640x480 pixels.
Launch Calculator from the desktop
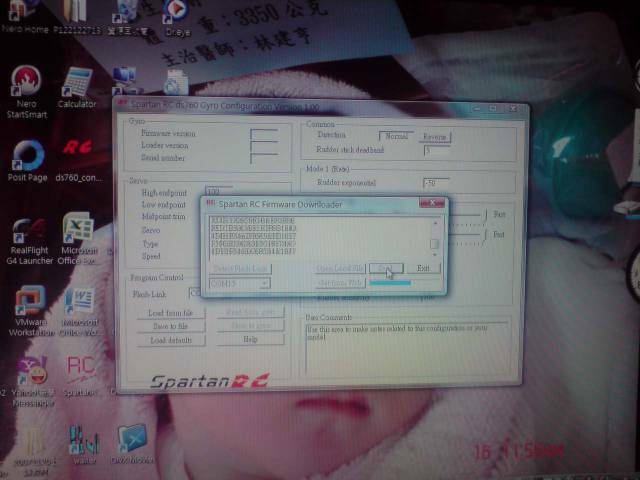[x=77, y=88]
